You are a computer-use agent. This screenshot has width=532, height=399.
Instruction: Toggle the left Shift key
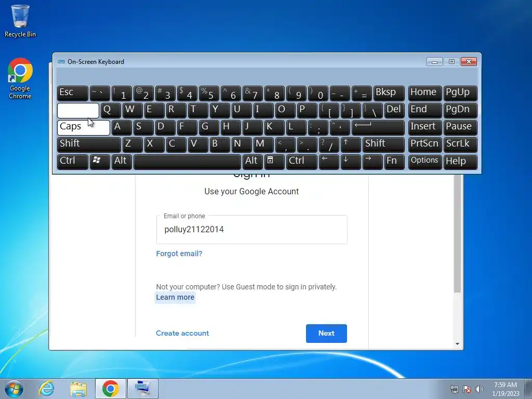click(89, 144)
